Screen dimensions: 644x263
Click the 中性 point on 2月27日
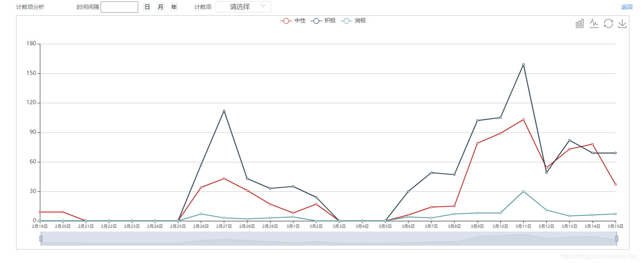point(224,178)
